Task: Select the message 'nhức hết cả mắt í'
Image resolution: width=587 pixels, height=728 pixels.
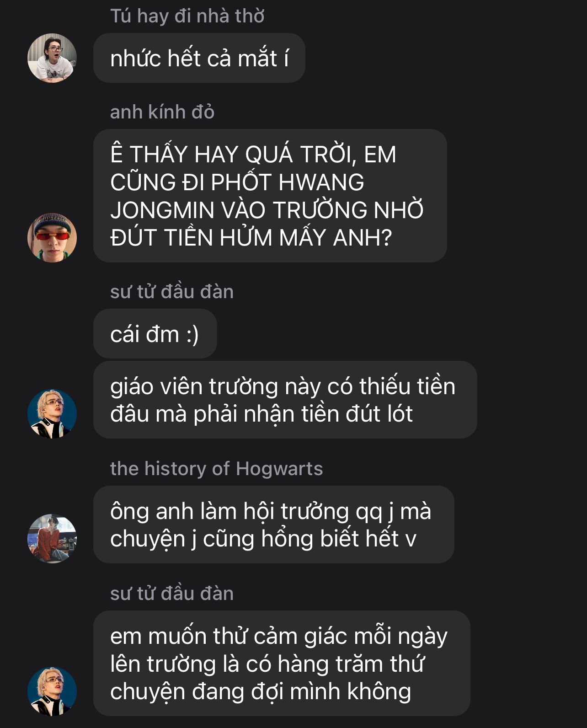Action: pos(199,58)
